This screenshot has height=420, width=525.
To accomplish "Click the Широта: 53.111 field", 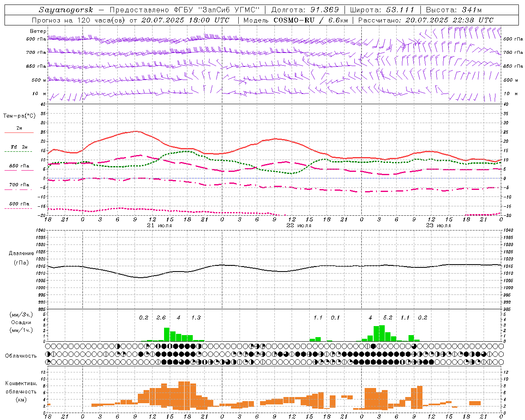I will [382, 10].
